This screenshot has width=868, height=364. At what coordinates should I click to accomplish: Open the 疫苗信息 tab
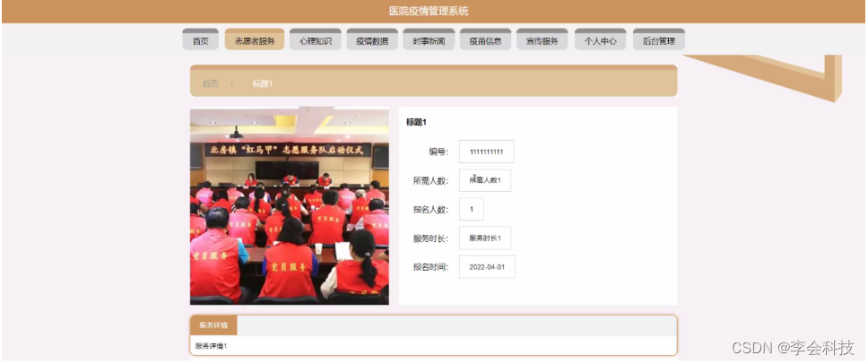485,39
